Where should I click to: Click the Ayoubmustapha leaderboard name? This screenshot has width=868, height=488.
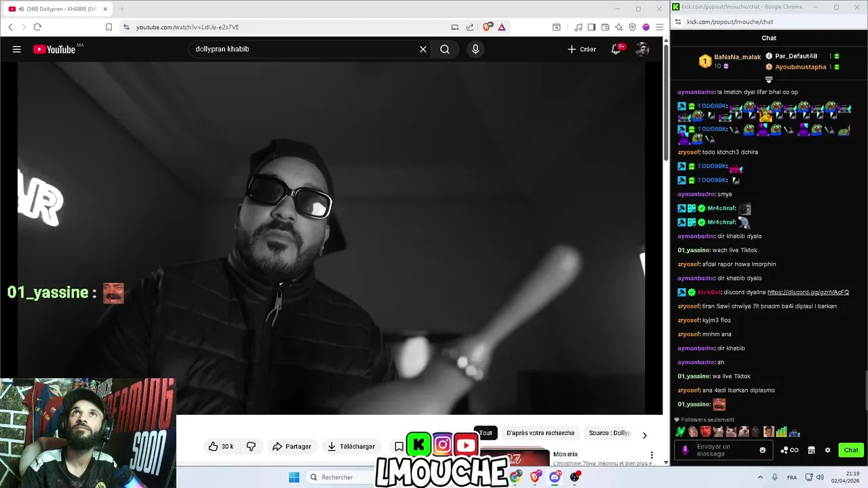click(x=800, y=67)
